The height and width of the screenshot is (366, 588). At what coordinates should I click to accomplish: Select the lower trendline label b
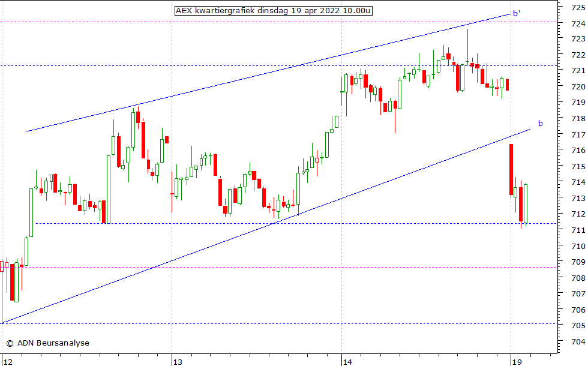(540, 124)
